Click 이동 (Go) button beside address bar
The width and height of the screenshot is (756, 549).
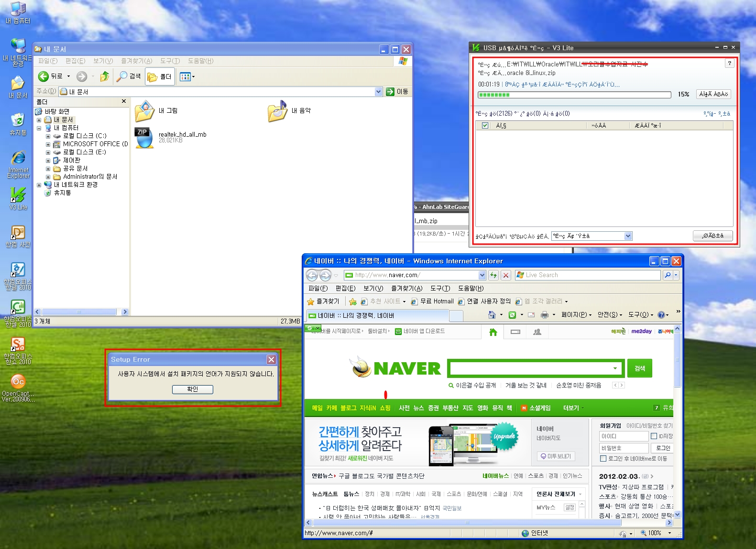click(397, 91)
